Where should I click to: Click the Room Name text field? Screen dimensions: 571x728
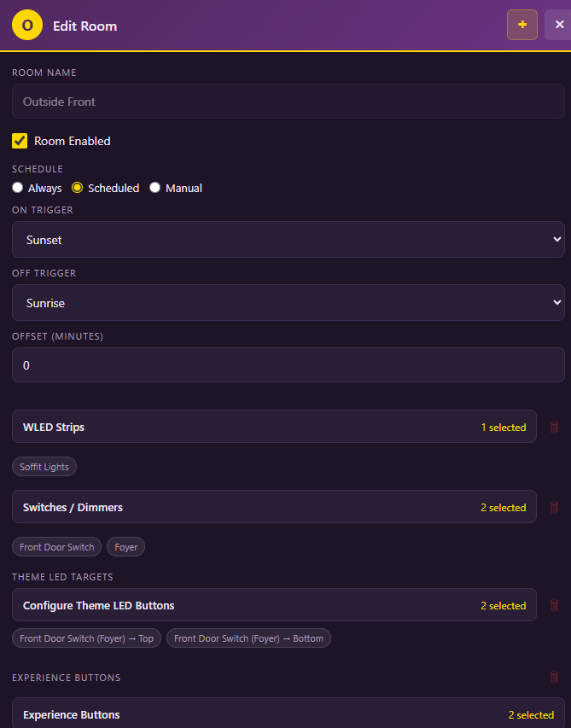tap(288, 102)
